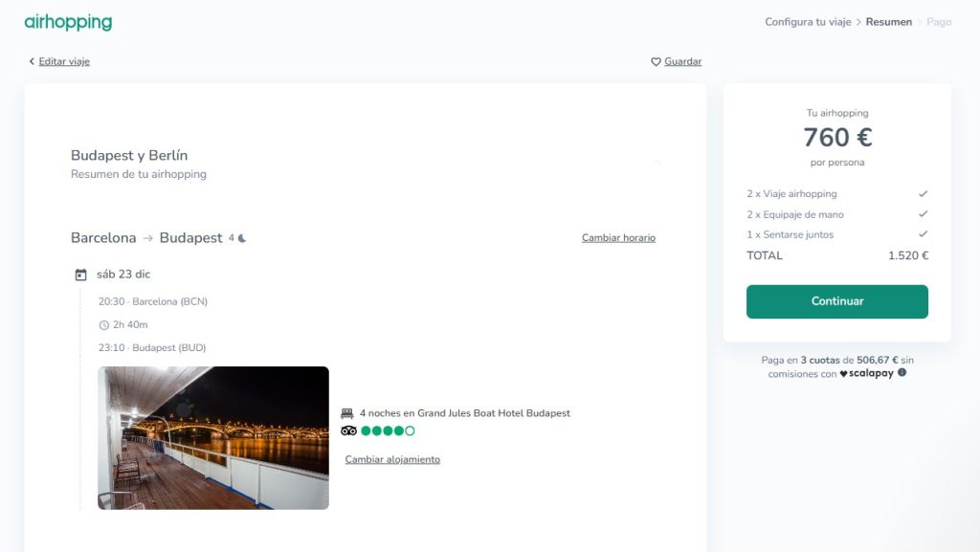Click the back arrow beside Editar viaje
This screenshot has width=980, height=552.
point(32,61)
